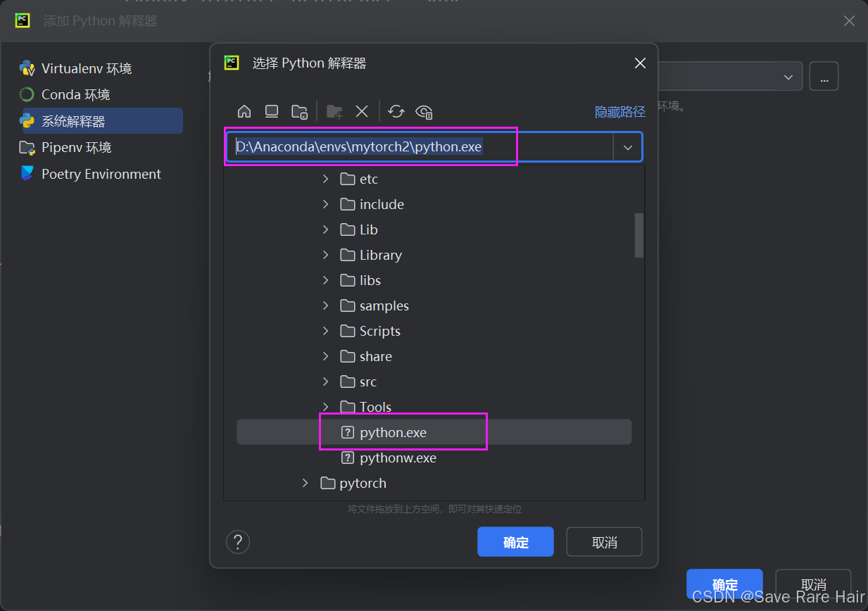Click 确定 in background add interpreter window
Image resolution: width=868 pixels, height=611 pixels.
coord(724,584)
